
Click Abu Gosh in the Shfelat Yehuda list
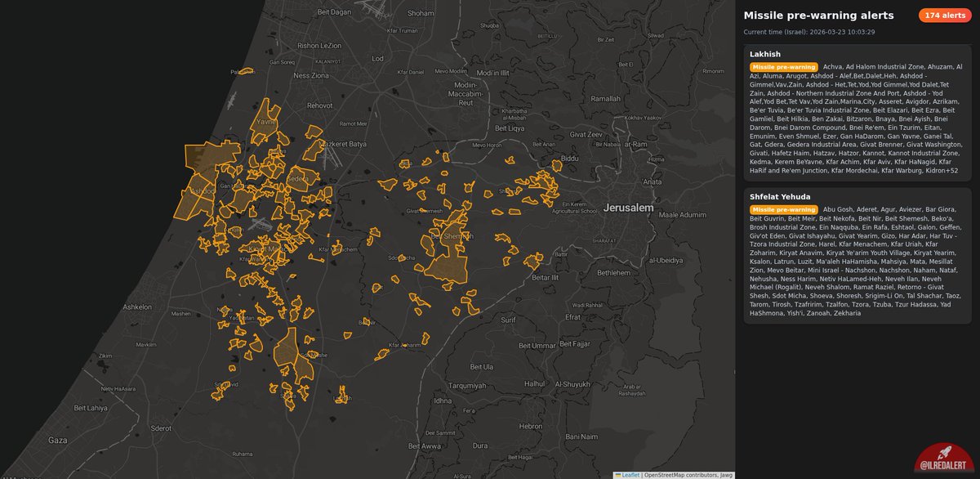tap(838, 210)
